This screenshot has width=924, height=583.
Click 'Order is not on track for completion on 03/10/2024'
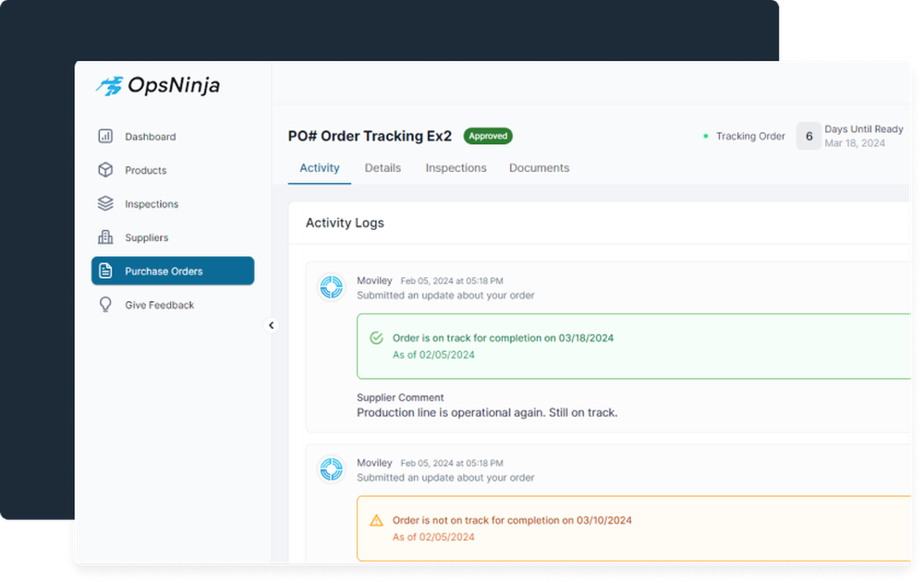(x=512, y=520)
